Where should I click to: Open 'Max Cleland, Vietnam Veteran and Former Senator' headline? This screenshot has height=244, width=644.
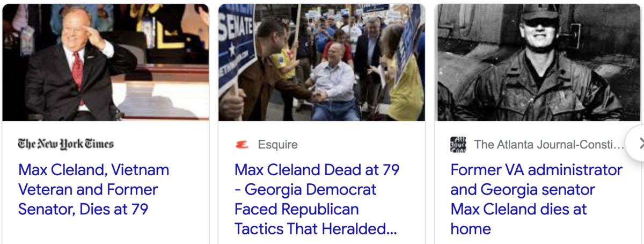[94, 190]
